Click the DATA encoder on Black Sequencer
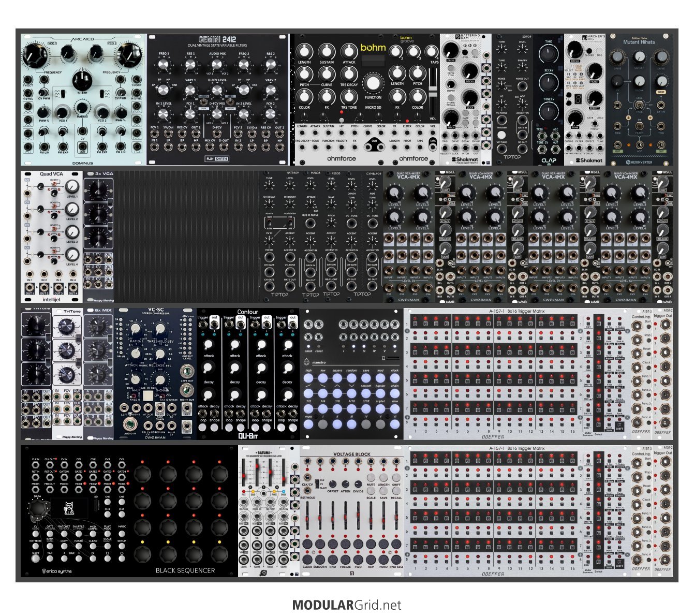 tap(37, 509)
